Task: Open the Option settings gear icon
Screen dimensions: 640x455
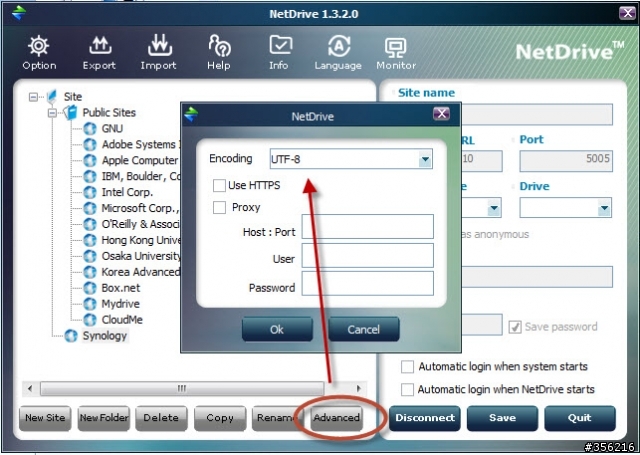Action: coord(39,46)
